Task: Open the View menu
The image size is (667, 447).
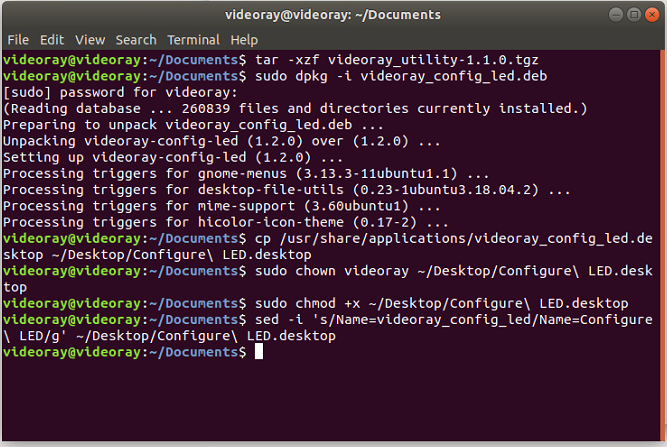Action: click(x=90, y=40)
